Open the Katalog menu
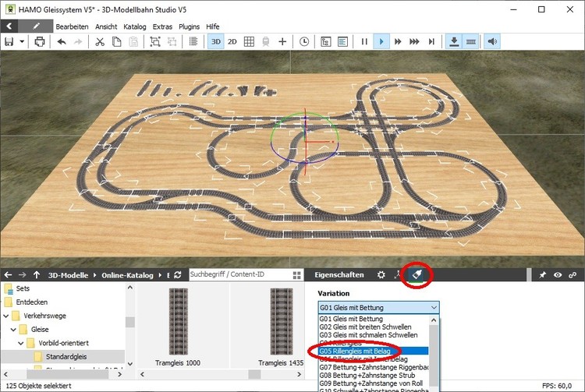 tap(135, 26)
